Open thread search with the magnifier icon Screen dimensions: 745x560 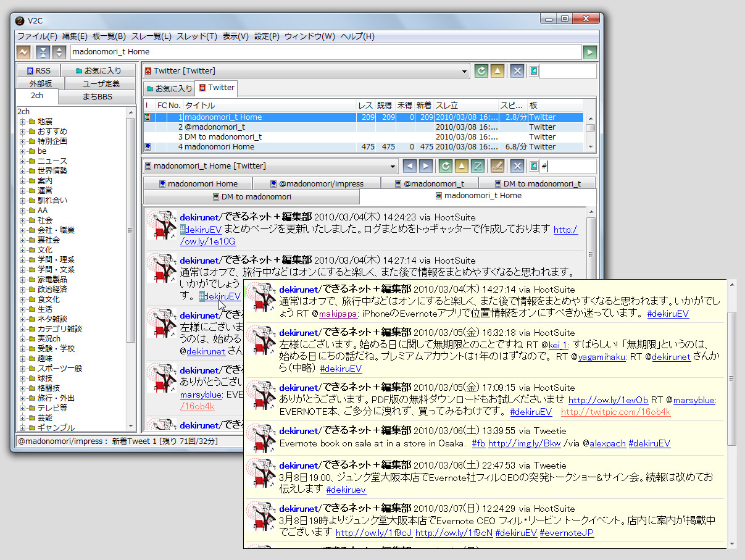coord(533,165)
